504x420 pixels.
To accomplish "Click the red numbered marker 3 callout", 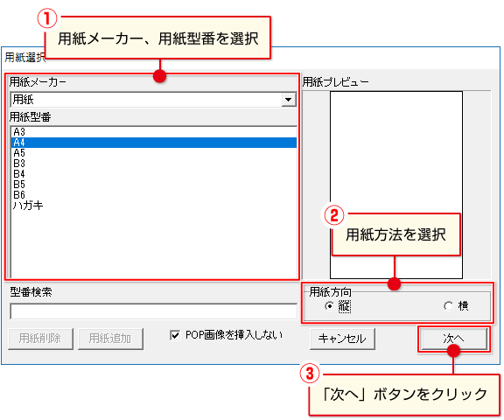I will point(310,374).
